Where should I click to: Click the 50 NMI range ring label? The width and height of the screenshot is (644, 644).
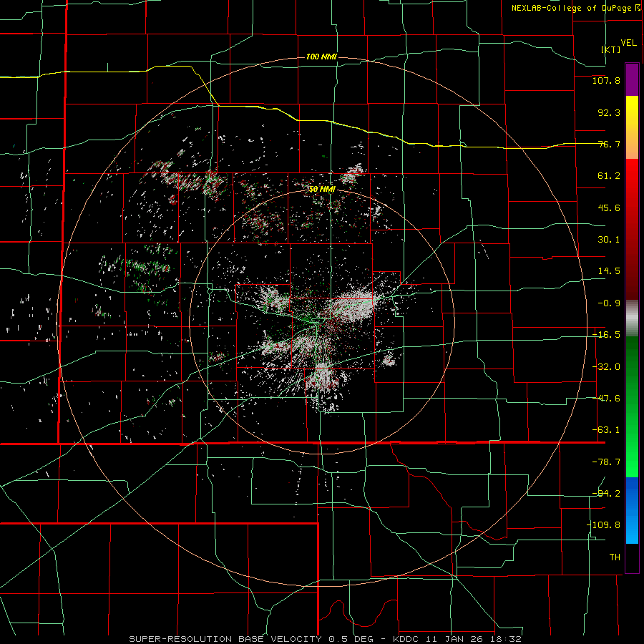[x=322, y=189]
